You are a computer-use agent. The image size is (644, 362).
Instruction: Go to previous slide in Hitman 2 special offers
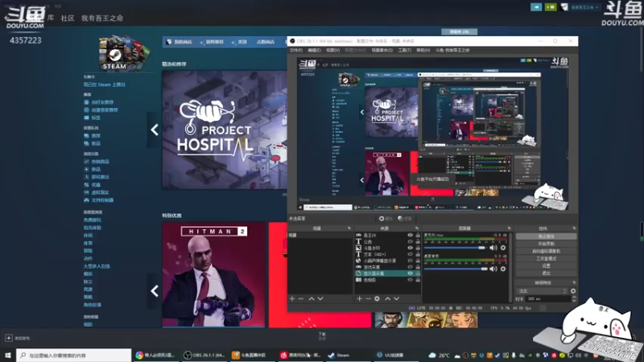tap(155, 291)
